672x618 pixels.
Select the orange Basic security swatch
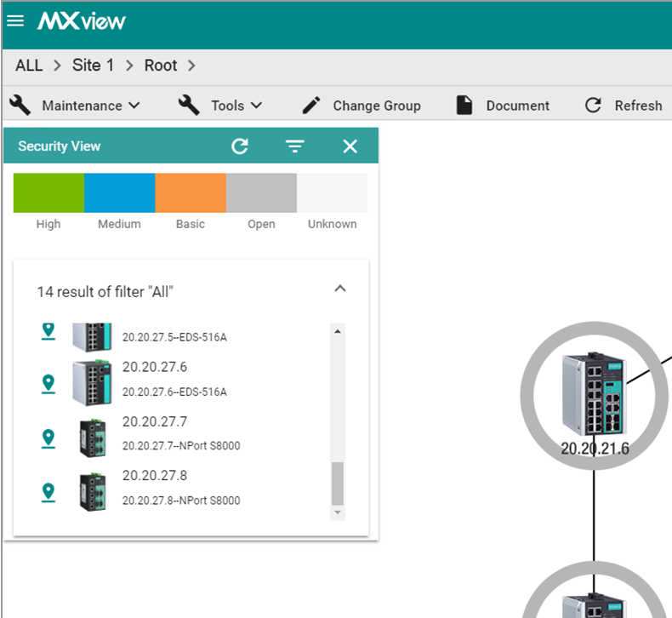click(x=191, y=193)
